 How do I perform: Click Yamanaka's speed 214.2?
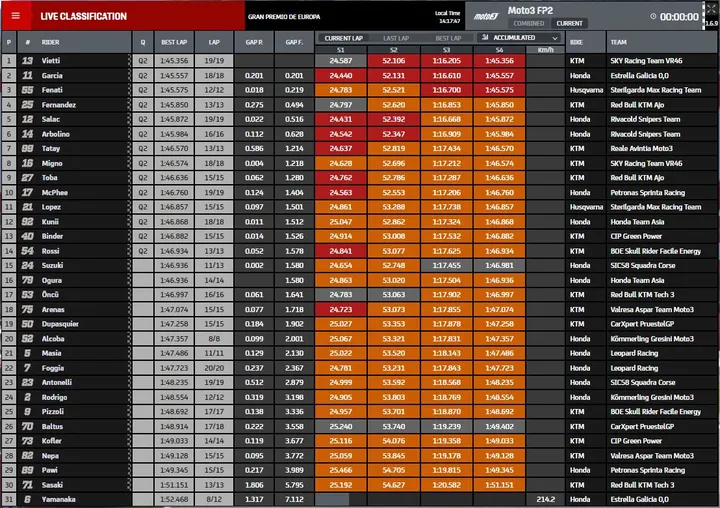(x=545, y=499)
